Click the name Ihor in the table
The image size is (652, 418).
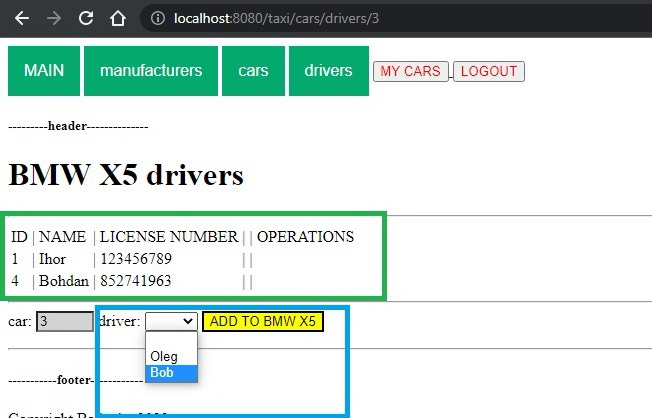coord(52,259)
